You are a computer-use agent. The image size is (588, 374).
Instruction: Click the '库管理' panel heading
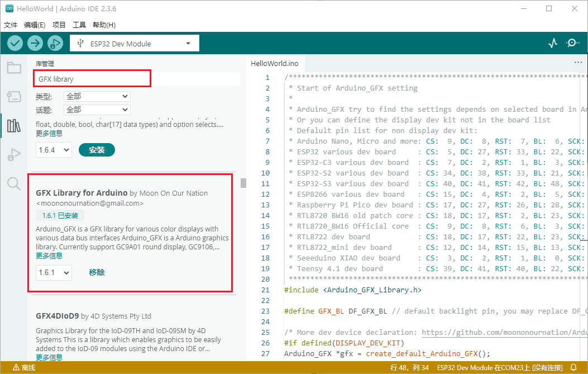(x=45, y=64)
